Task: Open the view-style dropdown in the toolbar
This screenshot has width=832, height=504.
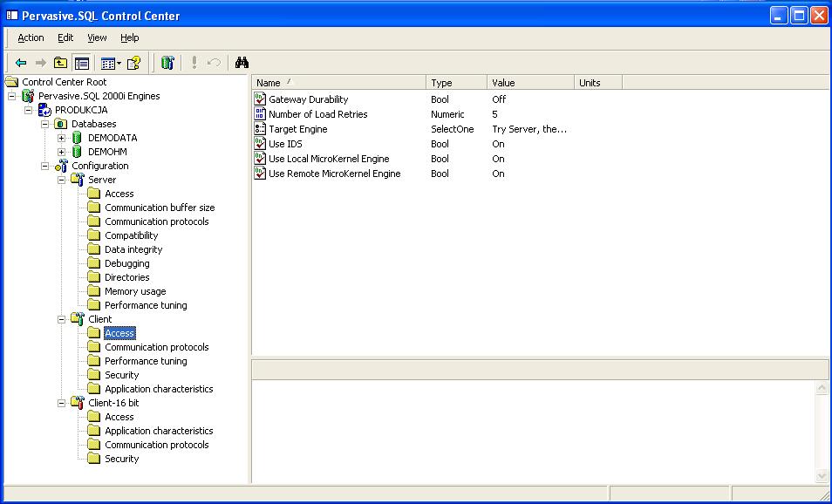Action: tap(111, 63)
